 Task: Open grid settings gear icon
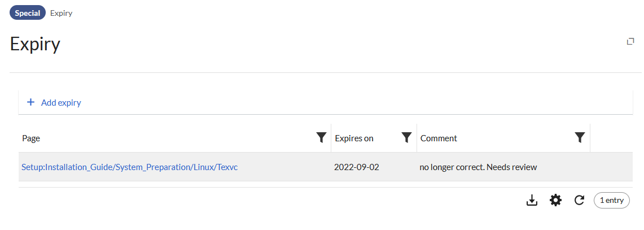pos(556,201)
